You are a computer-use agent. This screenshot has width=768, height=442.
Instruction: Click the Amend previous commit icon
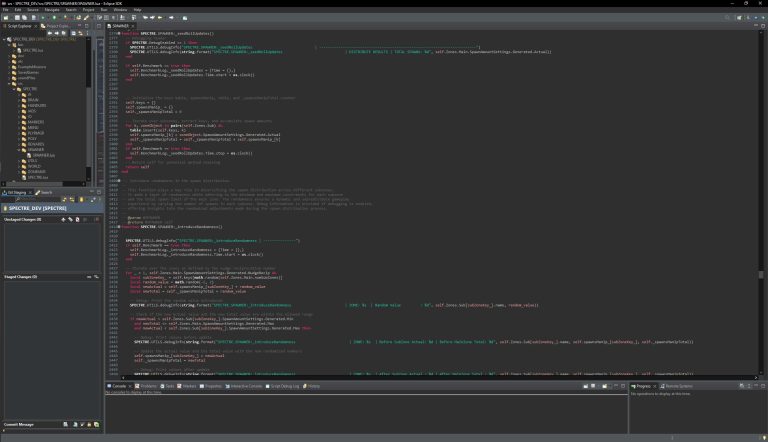[75, 424]
